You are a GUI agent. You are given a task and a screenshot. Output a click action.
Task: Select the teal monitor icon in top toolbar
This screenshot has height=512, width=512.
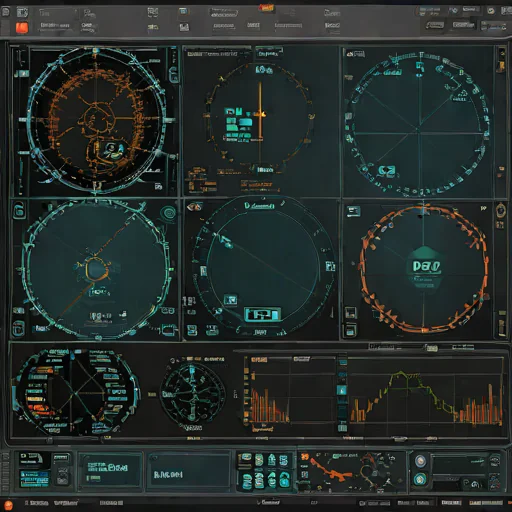(183, 12)
